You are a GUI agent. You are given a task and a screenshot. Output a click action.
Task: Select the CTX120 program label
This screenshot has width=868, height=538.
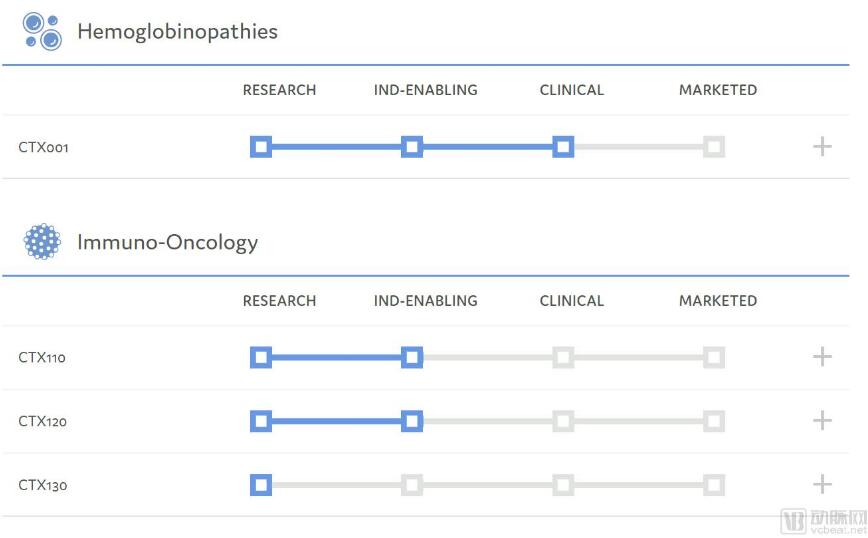[x=43, y=421]
